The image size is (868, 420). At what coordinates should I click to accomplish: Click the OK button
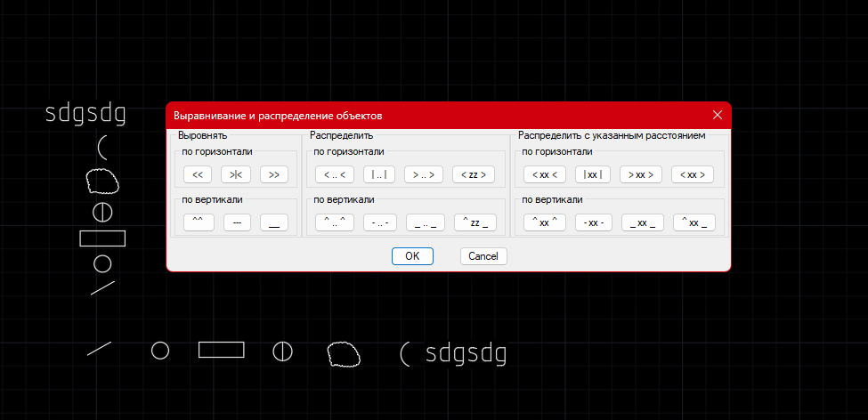[412, 256]
